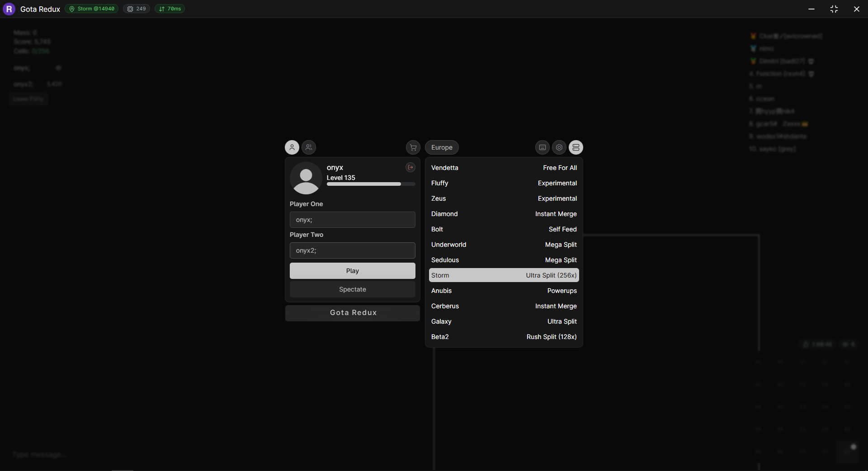Open the friends/party icon tab
This screenshot has height=471, width=868.
[309, 147]
